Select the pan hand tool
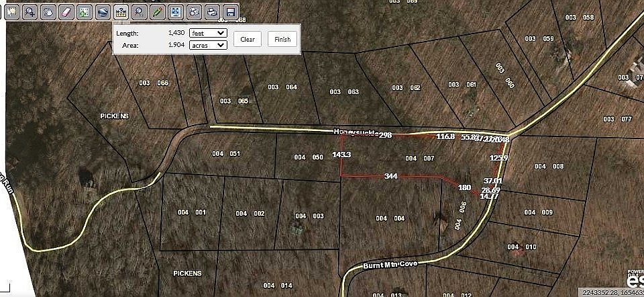The image size is (644, 297). (48, 12)
